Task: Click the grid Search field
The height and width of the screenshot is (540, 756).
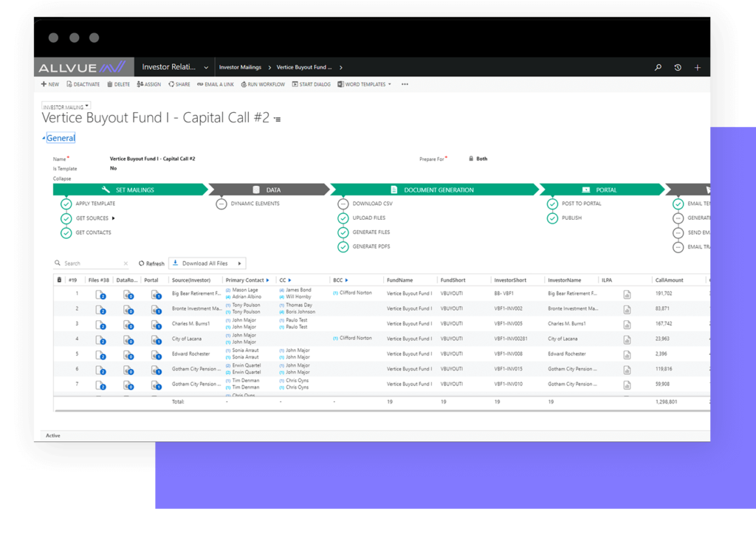Action: [92, 263]
